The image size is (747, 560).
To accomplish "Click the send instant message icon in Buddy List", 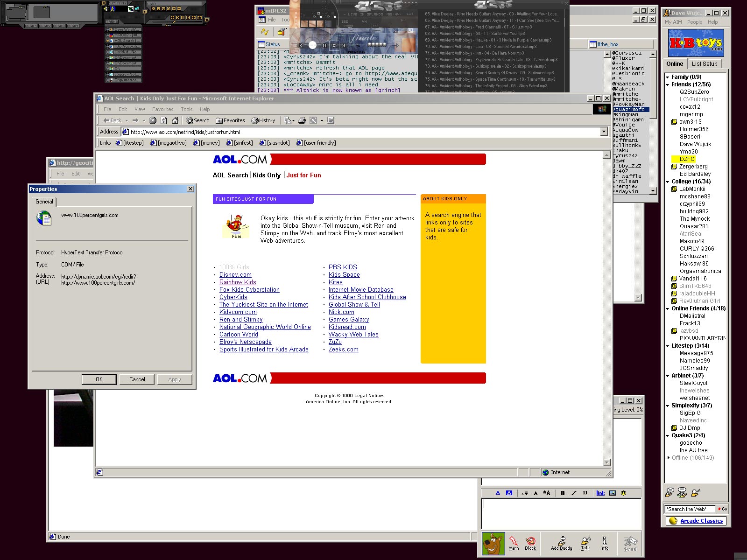I will pyautogui.click(x=669, y=492).
